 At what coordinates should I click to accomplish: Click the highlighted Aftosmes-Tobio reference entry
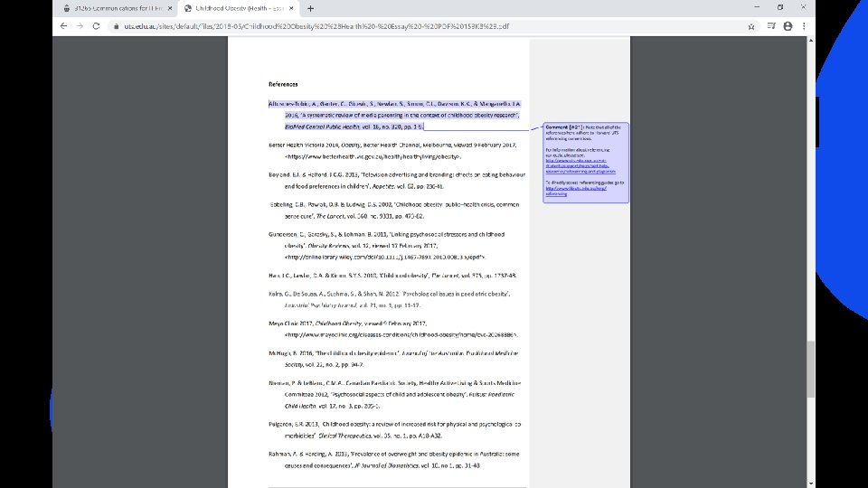click(394, 115)
